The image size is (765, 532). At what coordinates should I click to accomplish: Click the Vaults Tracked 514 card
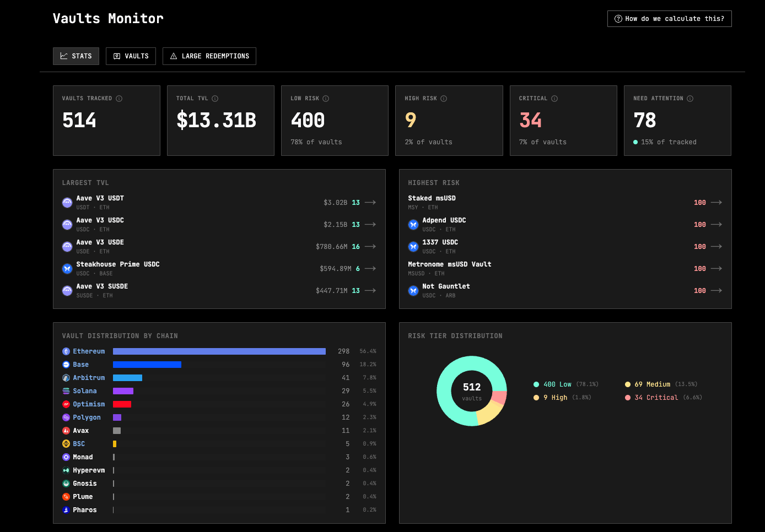click(106, 121)
